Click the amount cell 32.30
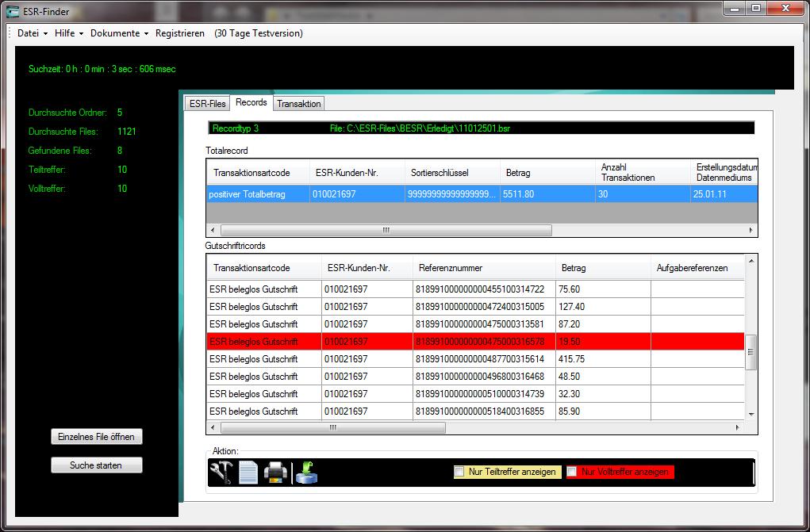810x532 pixels. click(x=603, y=394)
